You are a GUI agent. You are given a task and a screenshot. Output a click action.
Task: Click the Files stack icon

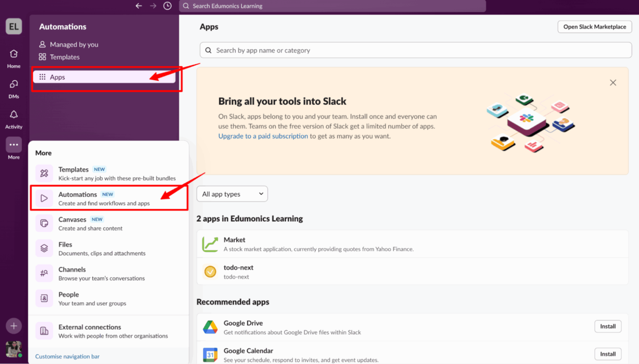click(44, 249)
